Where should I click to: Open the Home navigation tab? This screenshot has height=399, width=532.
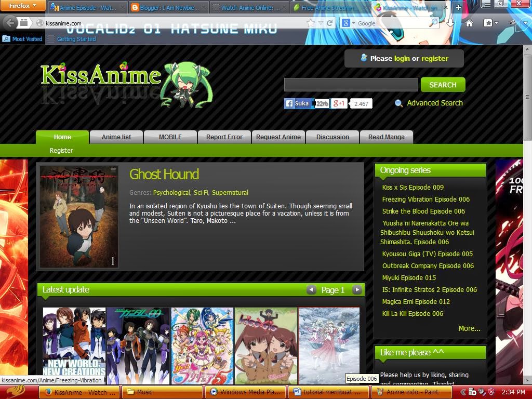[62, 137]
